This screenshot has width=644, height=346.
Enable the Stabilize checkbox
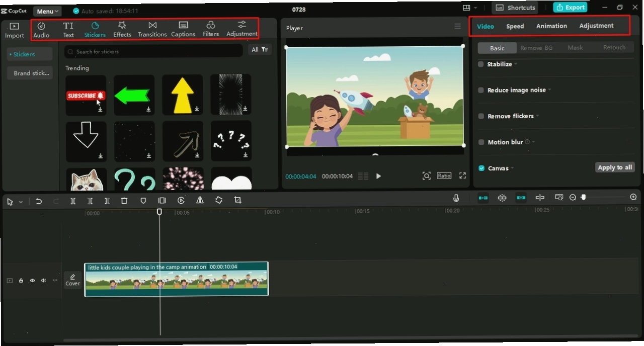coord(481,64)
